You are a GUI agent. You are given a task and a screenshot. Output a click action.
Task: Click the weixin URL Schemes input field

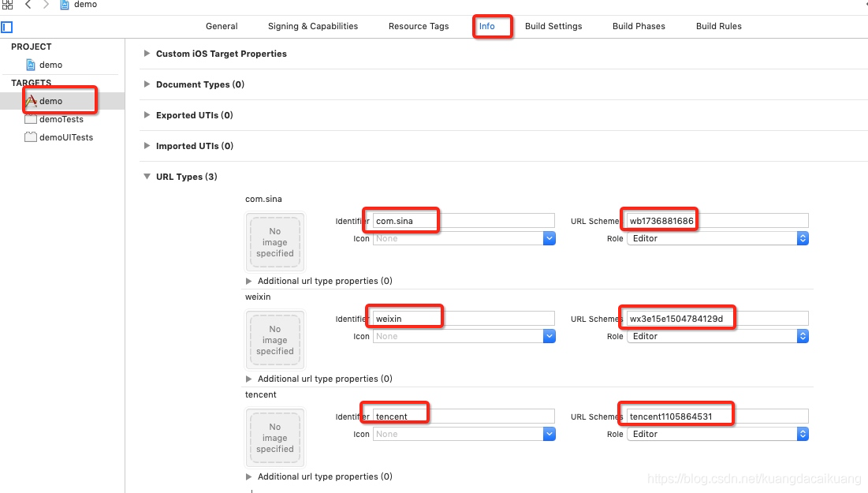(x=717, y=319)
